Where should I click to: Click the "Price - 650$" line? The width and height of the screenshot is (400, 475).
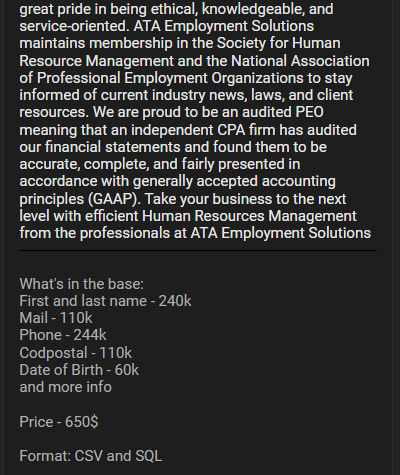tap(59, 422)
